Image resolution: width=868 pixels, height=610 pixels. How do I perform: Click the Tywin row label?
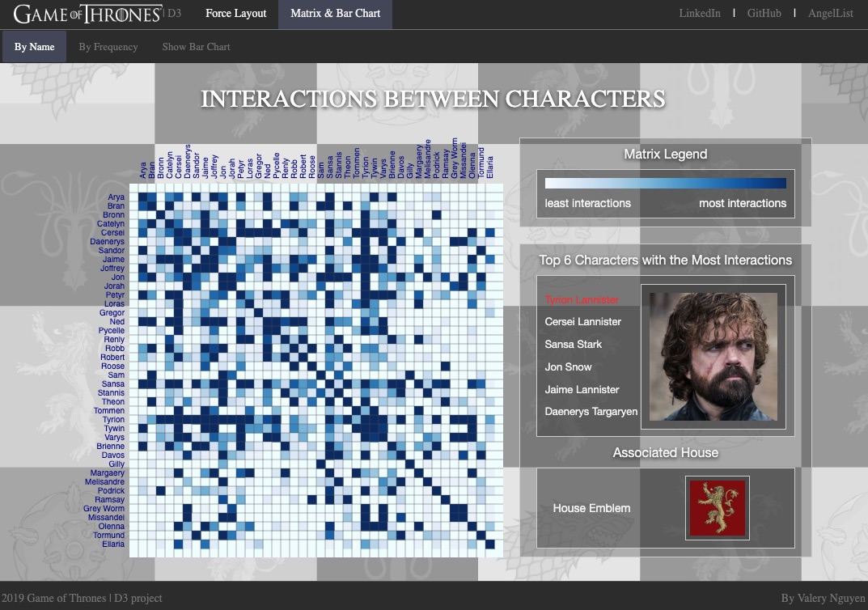[x=114, y=429]
